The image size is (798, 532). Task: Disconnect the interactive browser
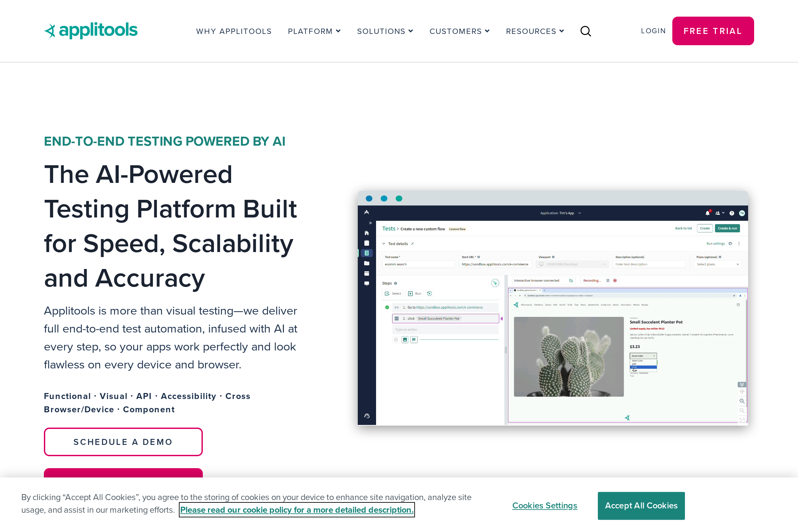[x=571, y=281]
